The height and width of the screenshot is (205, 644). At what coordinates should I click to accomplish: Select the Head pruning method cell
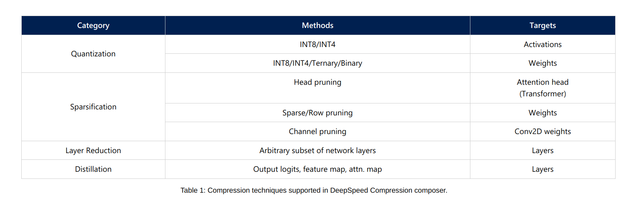pyautogui.click(x=317, y=82)
